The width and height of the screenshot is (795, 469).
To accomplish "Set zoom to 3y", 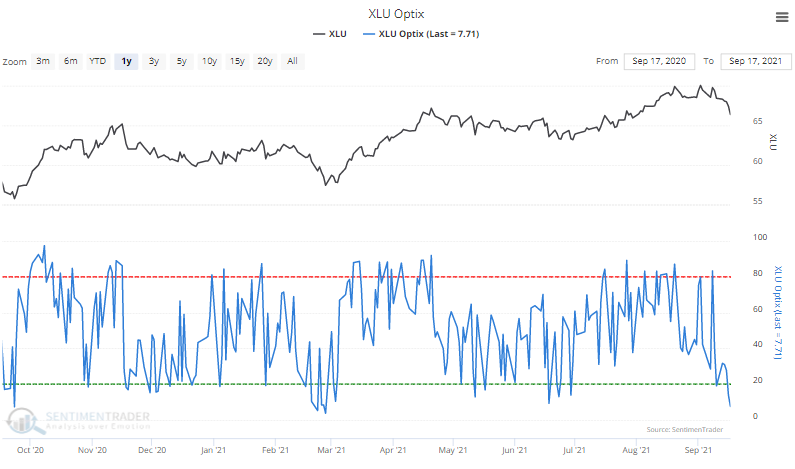I will point(153,61).
